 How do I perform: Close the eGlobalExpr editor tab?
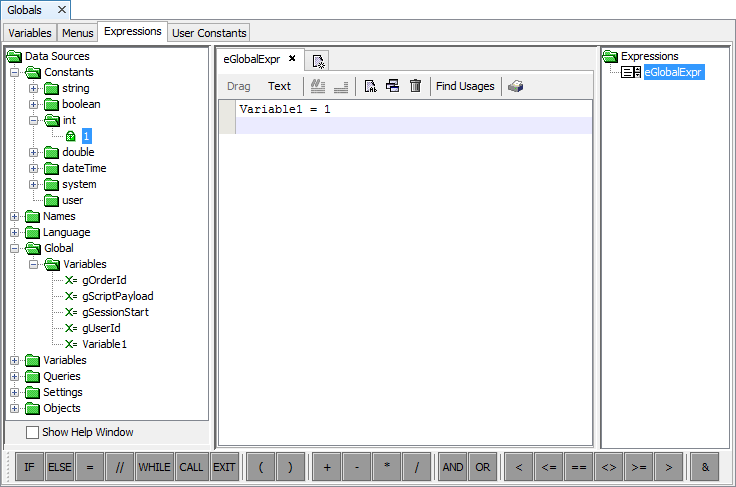point(292,59)
